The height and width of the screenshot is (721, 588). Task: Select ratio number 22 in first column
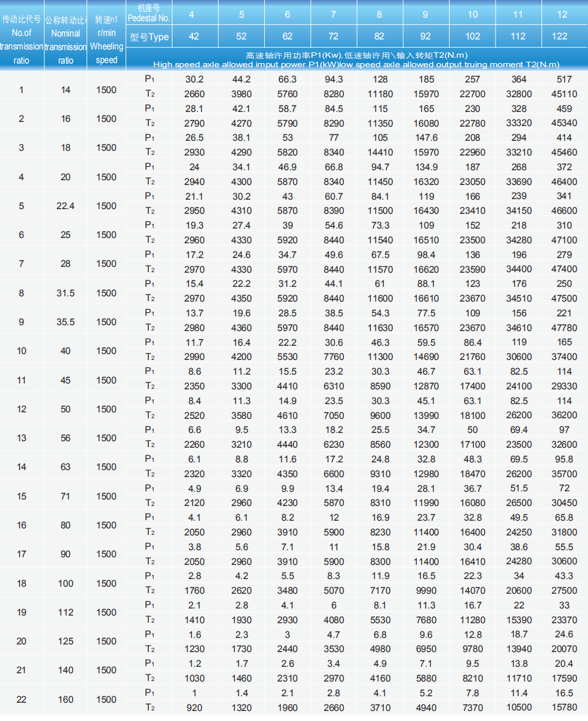click(x=22, y=700)
